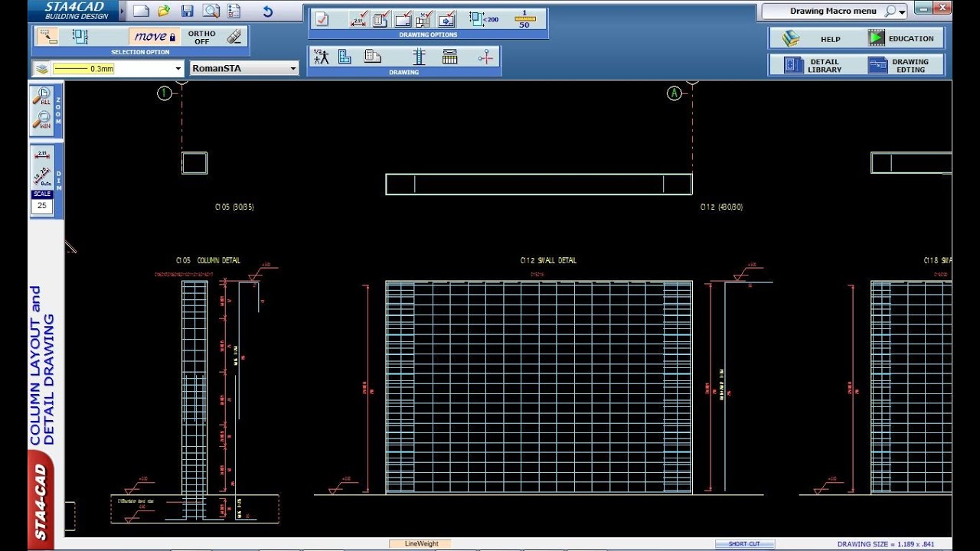Click the <200 spacing limit icon
The width and height of the screenshot is (980, 551).
pos(483,20)
